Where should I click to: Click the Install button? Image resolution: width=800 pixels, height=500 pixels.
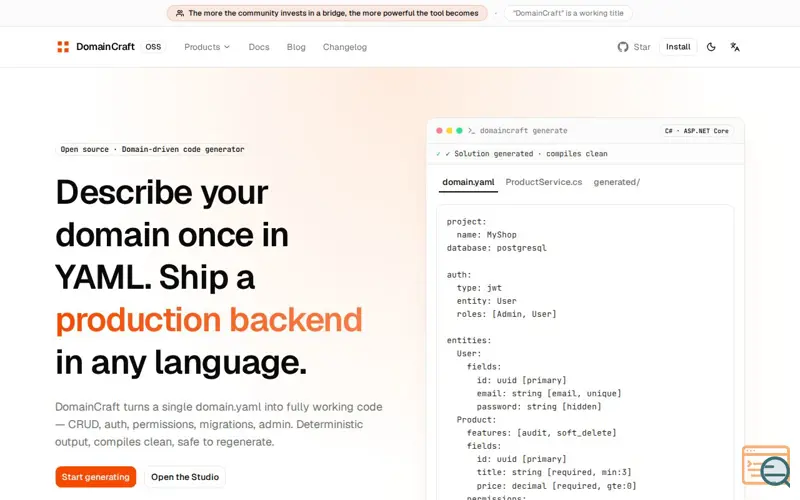tap(678, 47)
